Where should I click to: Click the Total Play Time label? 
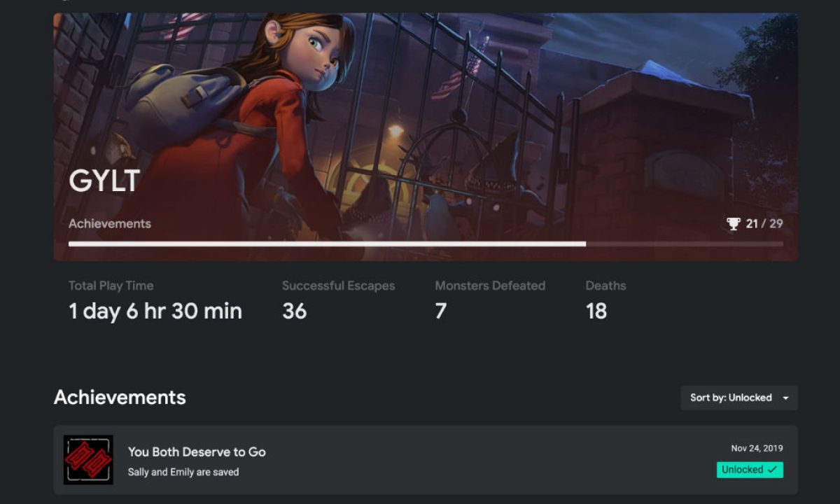[x=111, y=286]
